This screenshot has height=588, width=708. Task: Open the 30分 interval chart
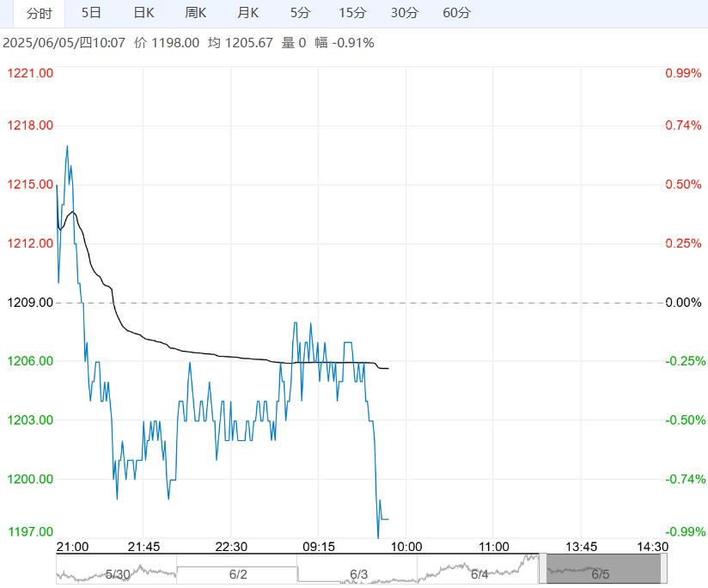point(404,13)
